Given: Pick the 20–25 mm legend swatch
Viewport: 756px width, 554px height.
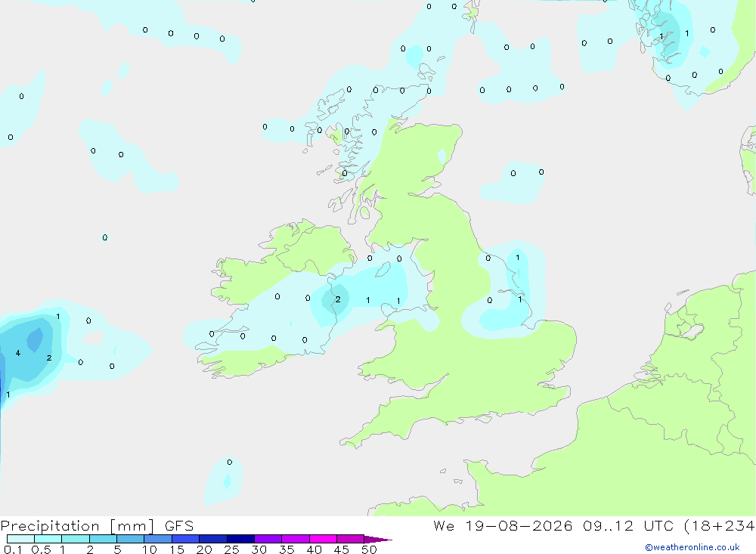Looking at the screenshot, I should [x=212, y=539].
